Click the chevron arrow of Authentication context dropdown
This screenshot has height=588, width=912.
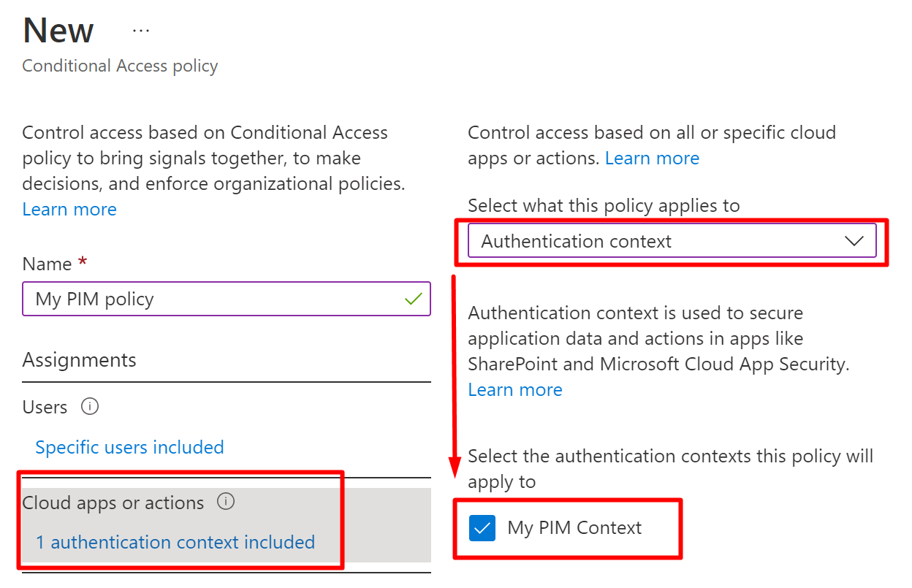click(x=854, y=241)
